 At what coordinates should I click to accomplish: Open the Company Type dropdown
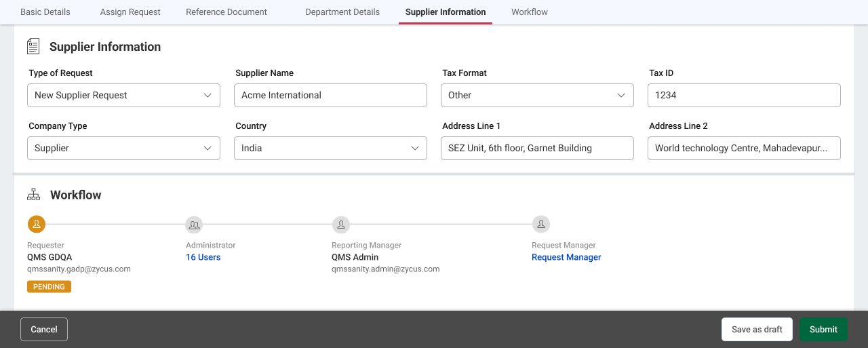123,148
